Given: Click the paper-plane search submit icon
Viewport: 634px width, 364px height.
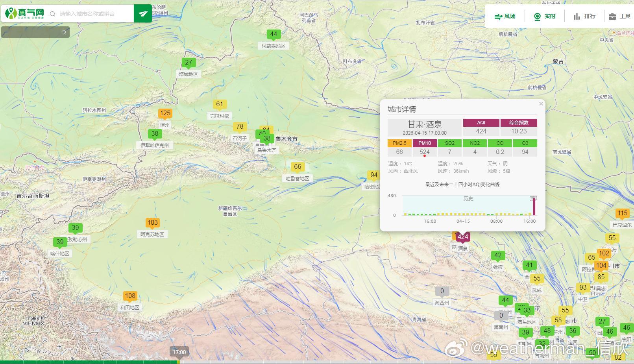Looking at the screenshot, I should [143, 14].
